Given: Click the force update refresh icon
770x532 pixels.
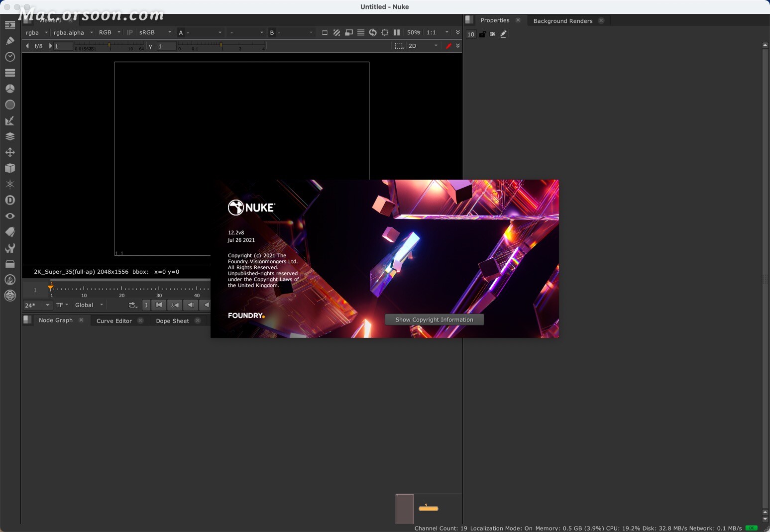Looking at the screenshot, I should click(x=373, y=32).
